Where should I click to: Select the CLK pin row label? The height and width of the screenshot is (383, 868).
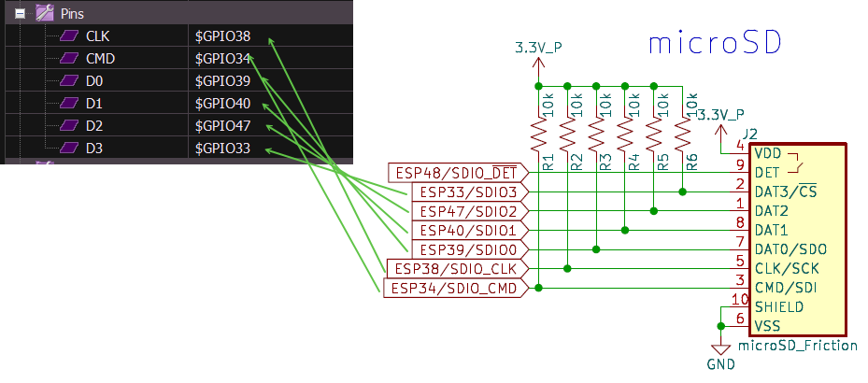(x=96, y=36)
